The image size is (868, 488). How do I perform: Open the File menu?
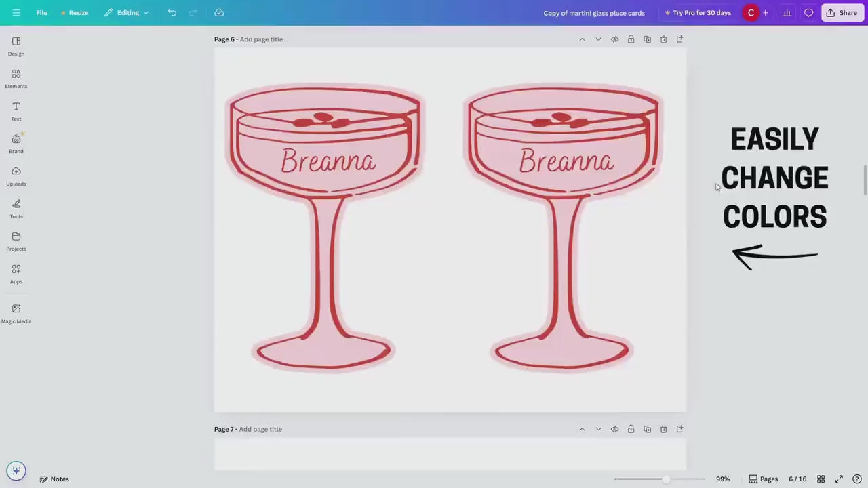pyautogui.click(x=41, y=13)
